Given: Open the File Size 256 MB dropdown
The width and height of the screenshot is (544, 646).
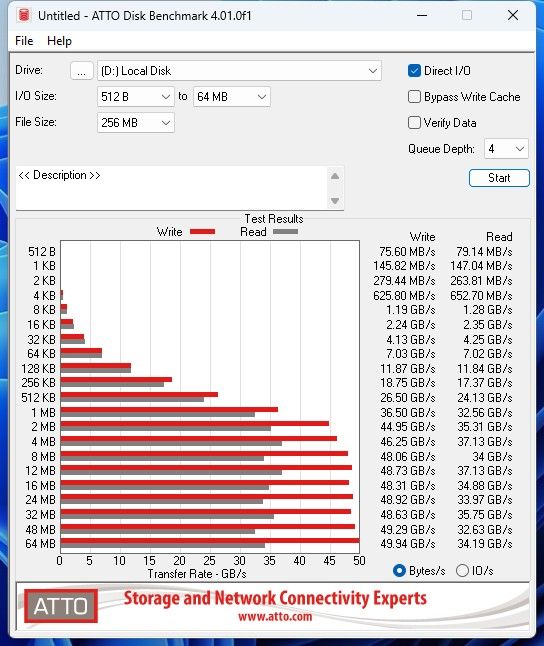Looking at the screenshot, I should 136,123.
